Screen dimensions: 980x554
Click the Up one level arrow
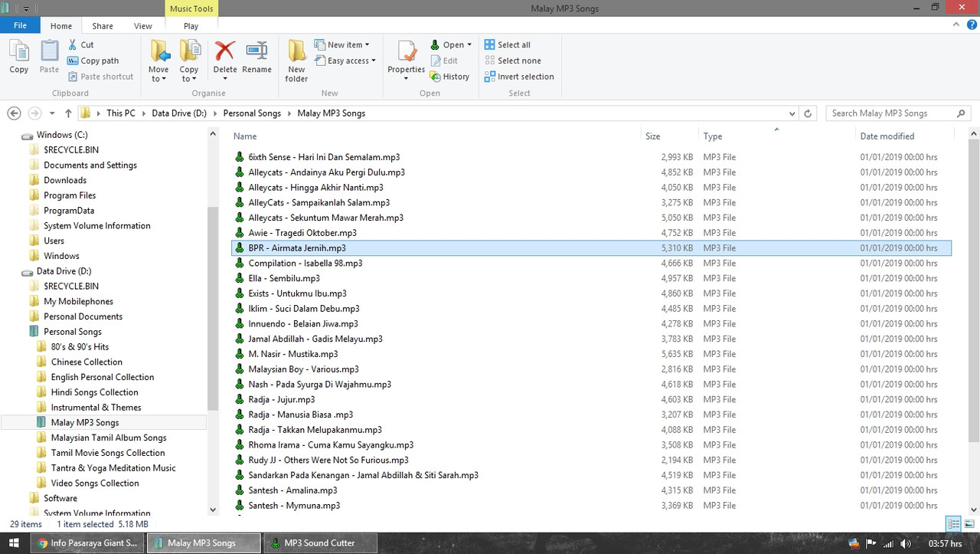(x=68, y=113)
